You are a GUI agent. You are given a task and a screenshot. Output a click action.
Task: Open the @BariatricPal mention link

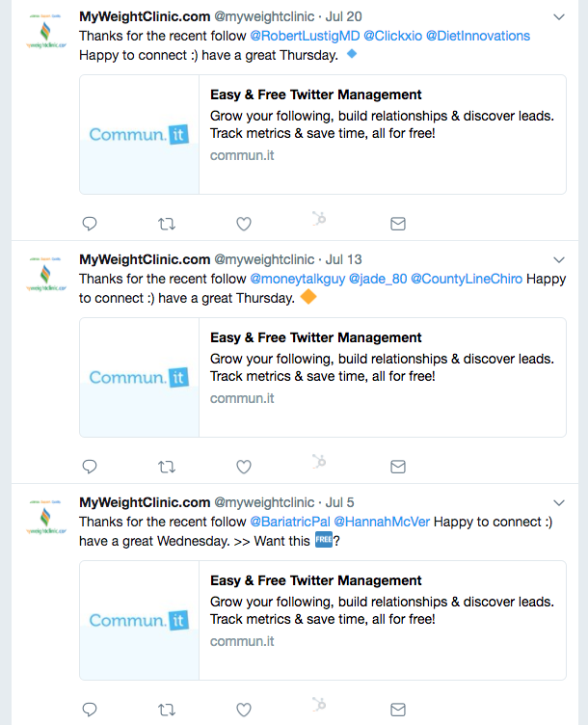coord(289,522)
